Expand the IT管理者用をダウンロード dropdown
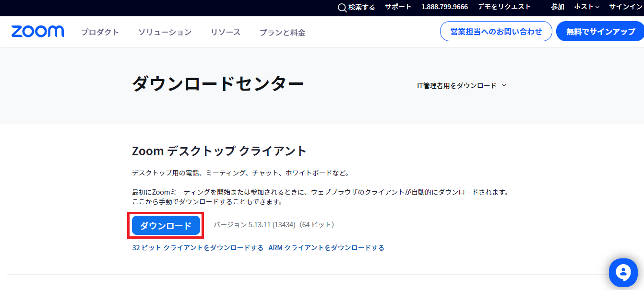This screenshot has height=290, width=644. point(462,85)
